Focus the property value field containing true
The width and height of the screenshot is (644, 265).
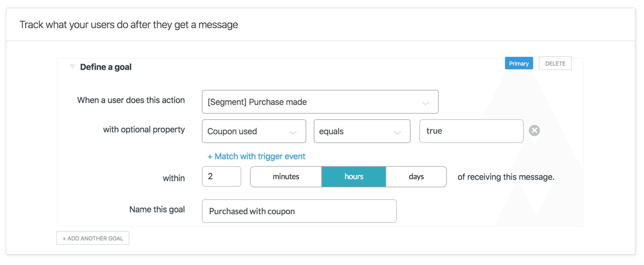pos(471,131)
